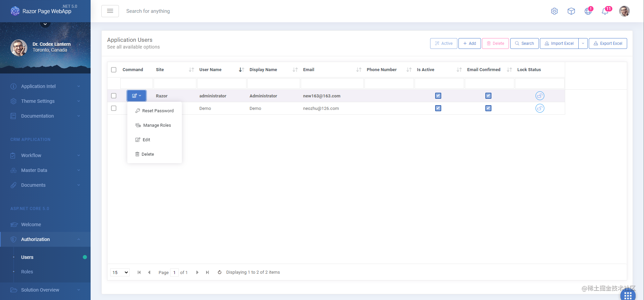Choose Manage Roles from command menu
Image resolution: width=644 pixels, height=300 pixels.
coord(155,125)
